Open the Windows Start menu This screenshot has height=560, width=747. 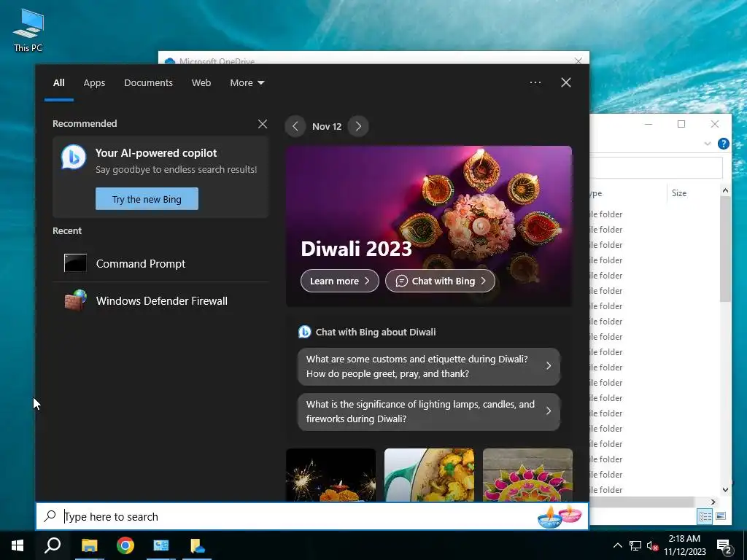coord(18,545)
